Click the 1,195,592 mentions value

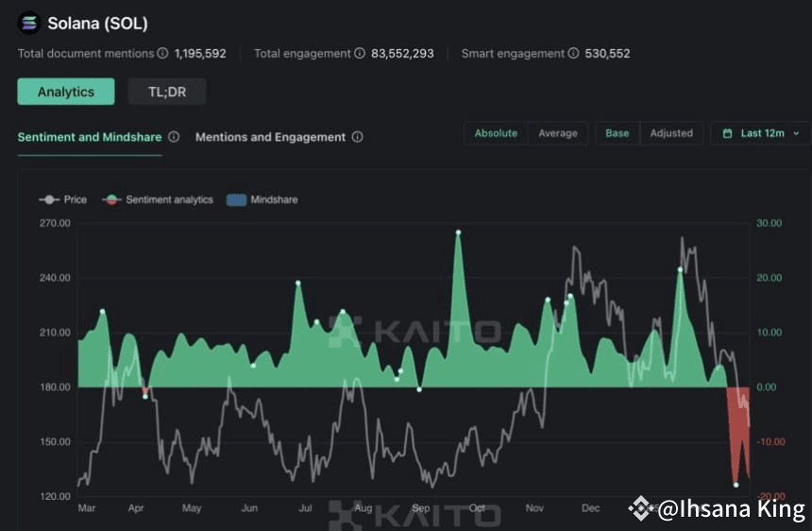click(x=200, y=53)
